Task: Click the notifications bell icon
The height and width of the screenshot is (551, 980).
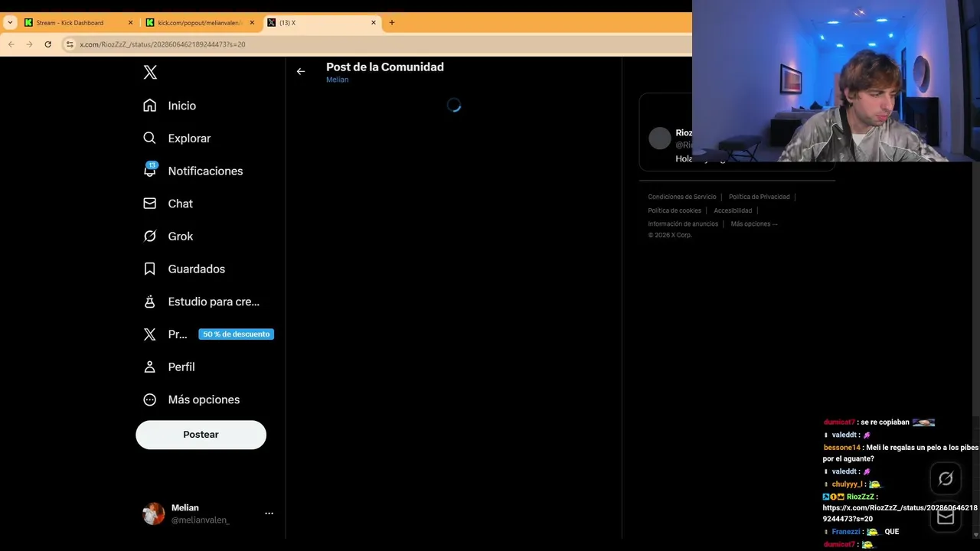Action: pos(150,171)
